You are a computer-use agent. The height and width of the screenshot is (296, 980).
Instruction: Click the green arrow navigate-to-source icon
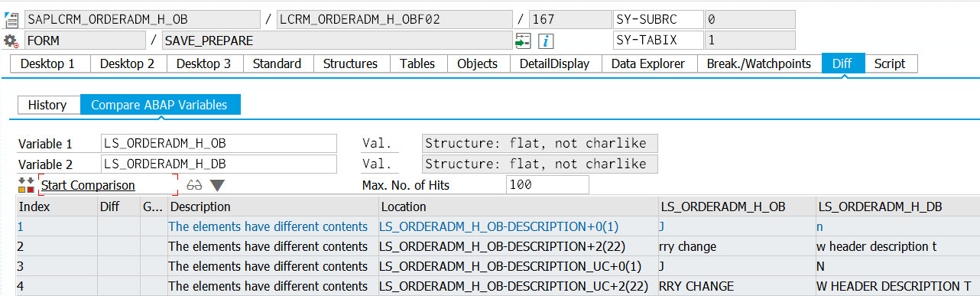coord(524,41)
